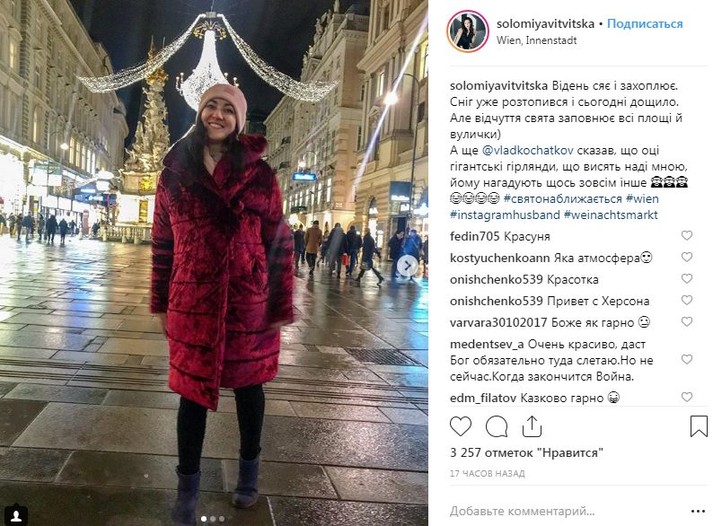Image resolution: width=713 pixels, height=526 pixels.
Task: Like fedin705's comment heart
Action: (x=687, y=235)
